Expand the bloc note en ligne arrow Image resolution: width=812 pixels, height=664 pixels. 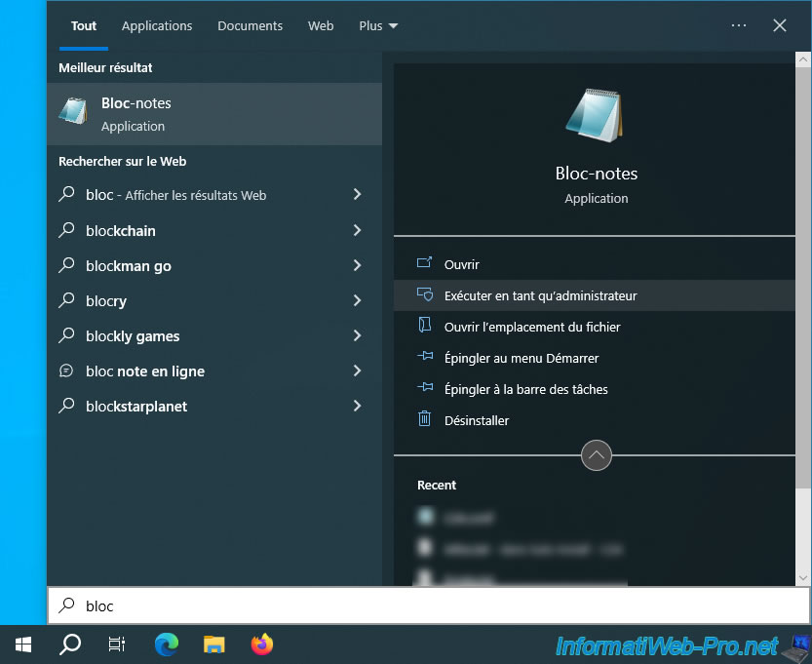pyautogui.click(x=358, y=371)
